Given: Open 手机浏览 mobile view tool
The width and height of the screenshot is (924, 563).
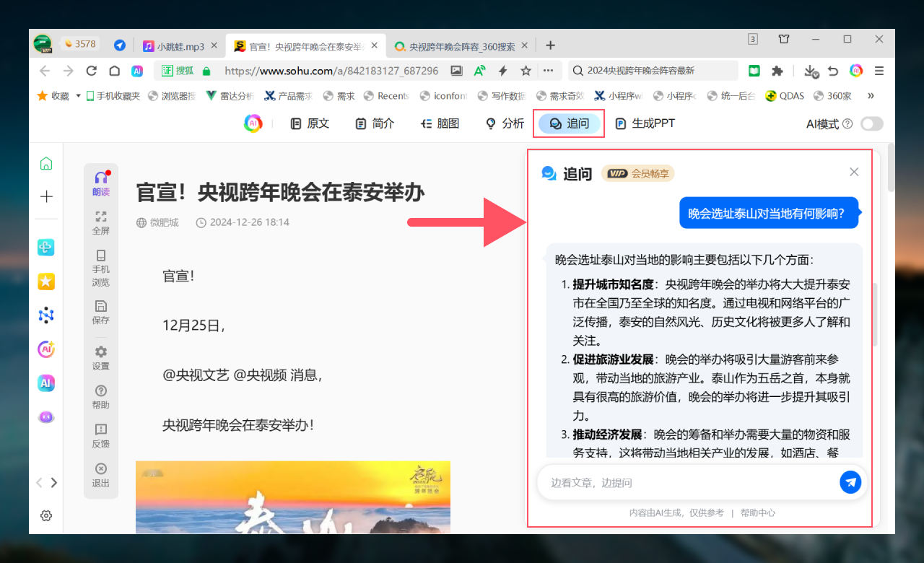Looking at the screenshot, I should point(101,256).
